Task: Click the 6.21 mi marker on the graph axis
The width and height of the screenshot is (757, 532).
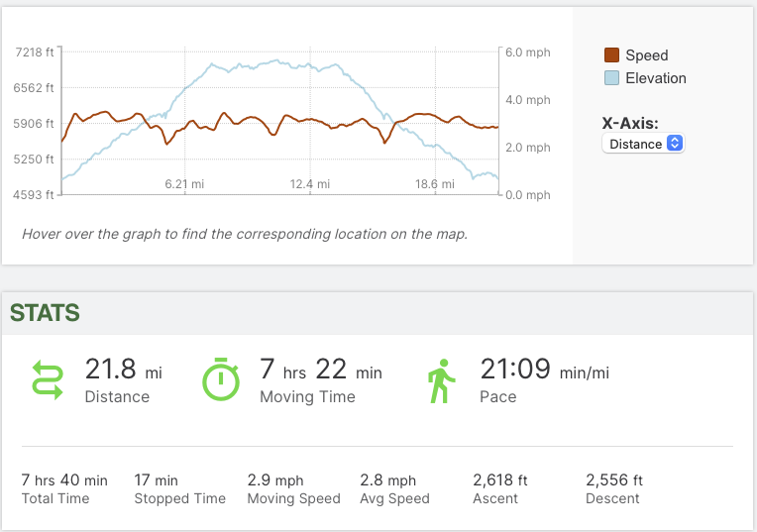Action: pyautogui.click(x=184, y=183)
